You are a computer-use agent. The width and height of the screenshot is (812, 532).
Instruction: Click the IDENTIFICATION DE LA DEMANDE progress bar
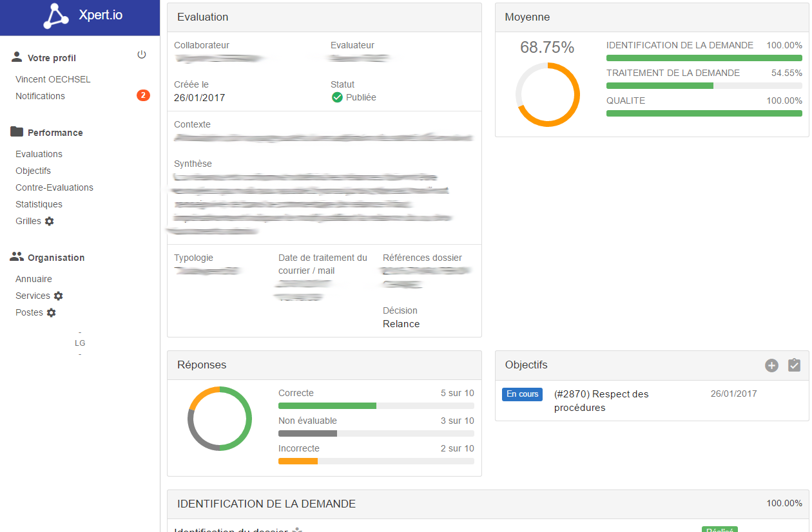(704, 58)
